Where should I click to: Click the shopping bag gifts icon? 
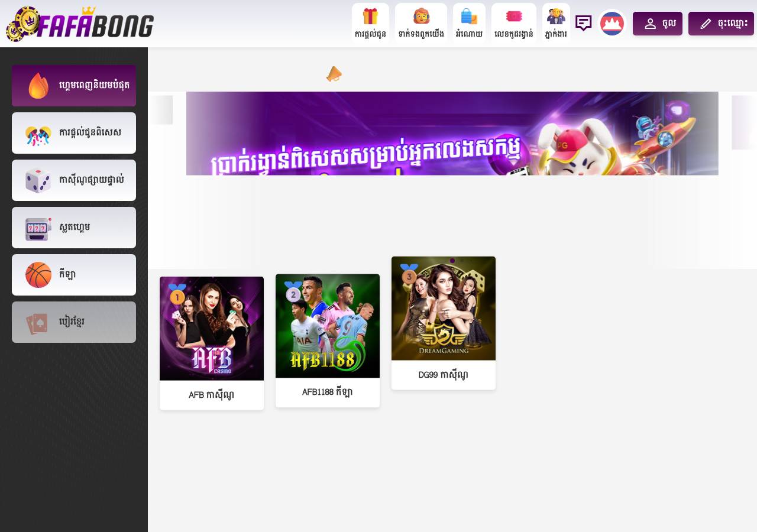click(469, 17)
